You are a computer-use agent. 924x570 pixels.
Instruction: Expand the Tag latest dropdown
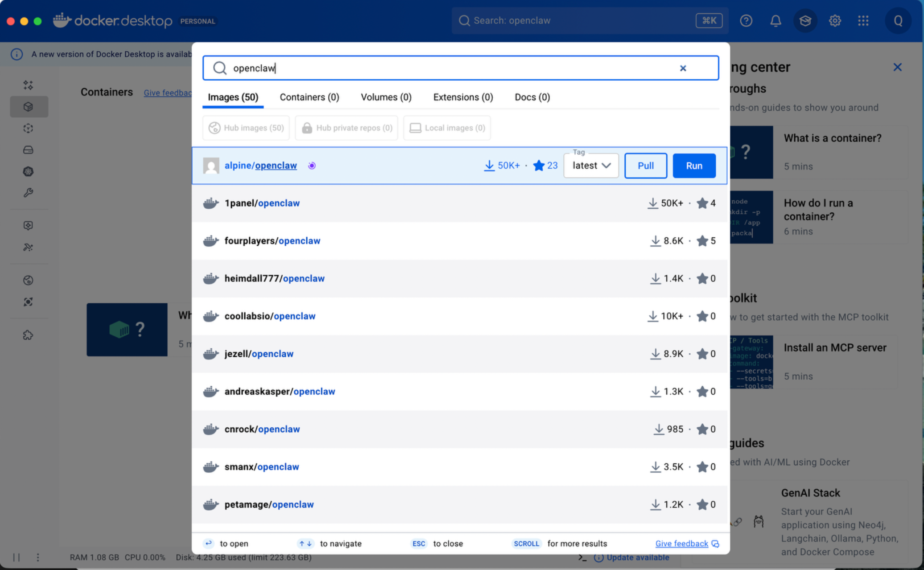[591, 165]
